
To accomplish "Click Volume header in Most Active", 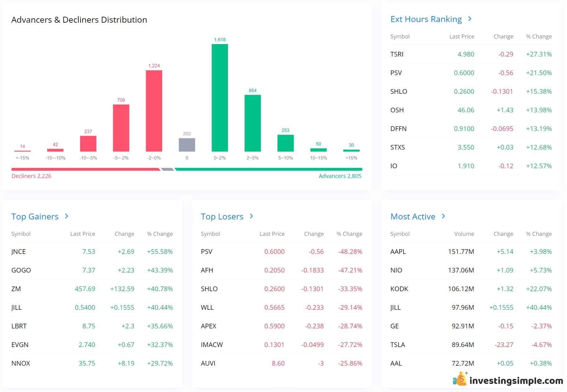I will coord(464,234).
